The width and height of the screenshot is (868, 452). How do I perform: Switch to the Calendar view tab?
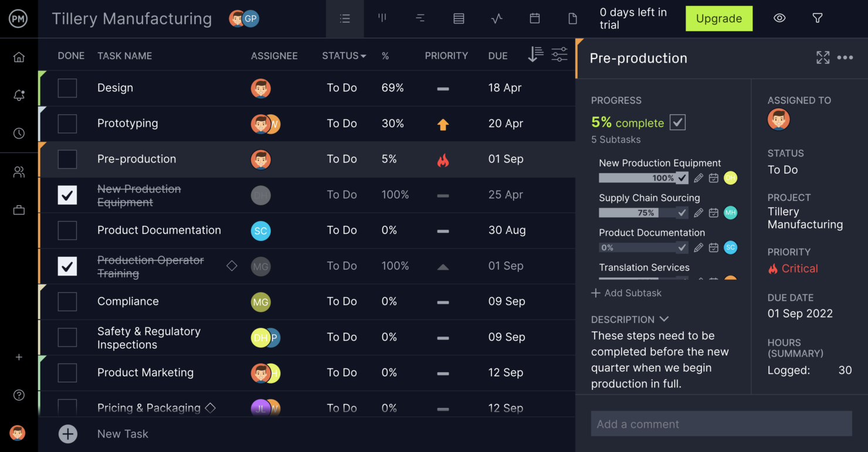pyautogui.click(x=535, y=19)
